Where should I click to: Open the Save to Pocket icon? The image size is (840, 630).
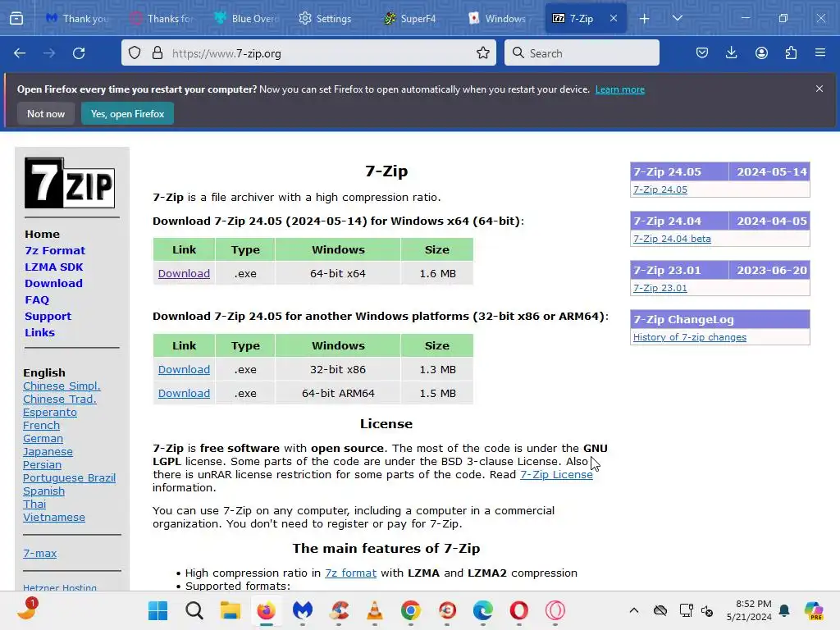click(x=702, y=53)
